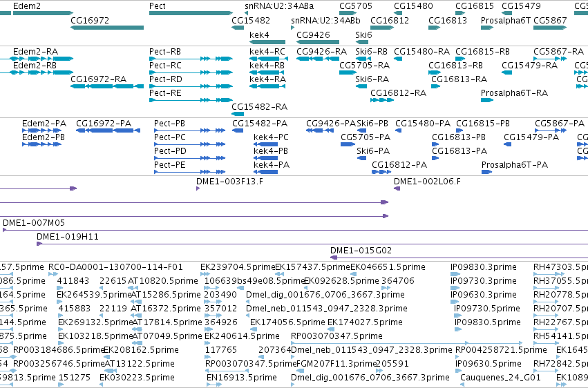Open the CG9426 gene feature

pos(318,41)
